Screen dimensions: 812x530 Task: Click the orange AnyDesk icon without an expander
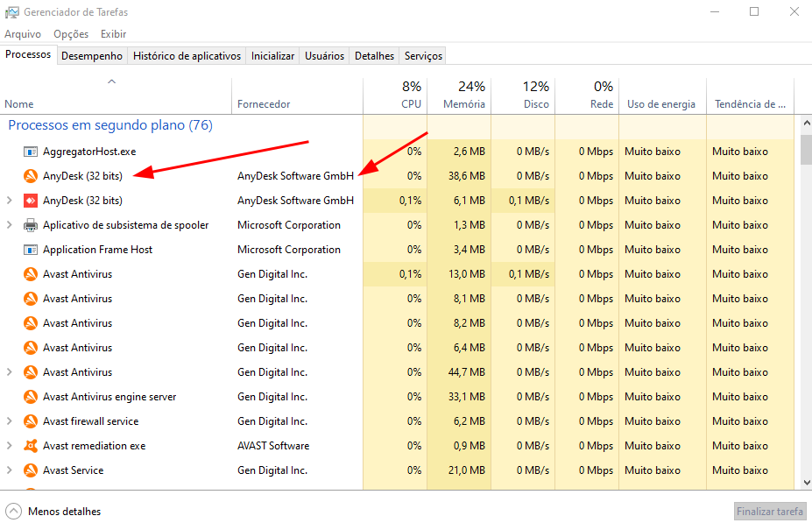(31, 176)
